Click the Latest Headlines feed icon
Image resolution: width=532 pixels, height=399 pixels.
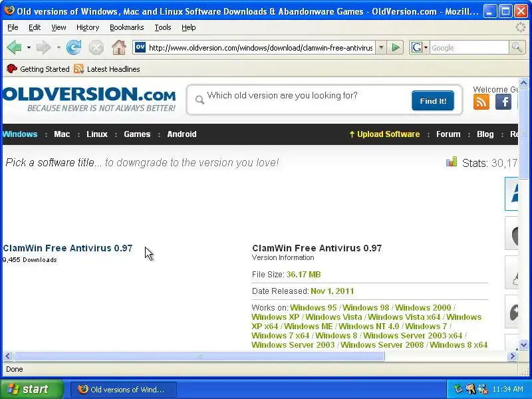(x=78, y=69)
